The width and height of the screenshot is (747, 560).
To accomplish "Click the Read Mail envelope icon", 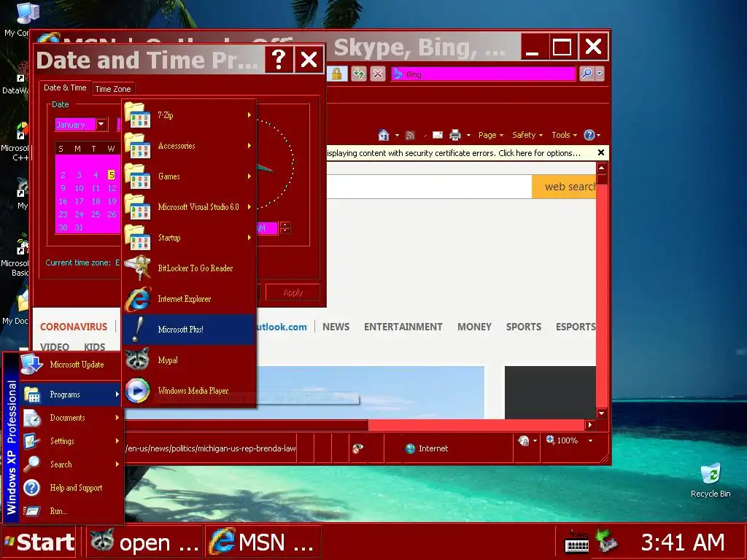I will (x=438, y=135).
